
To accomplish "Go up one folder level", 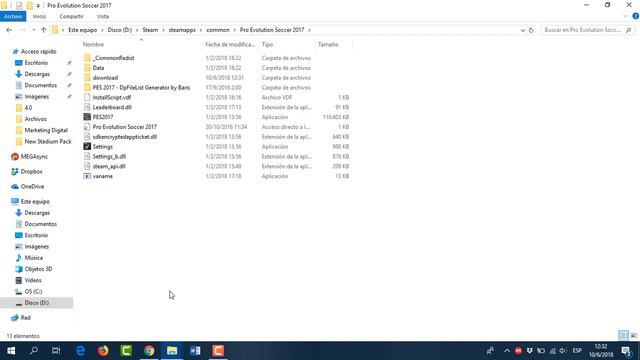I will (x=43, y=30).
